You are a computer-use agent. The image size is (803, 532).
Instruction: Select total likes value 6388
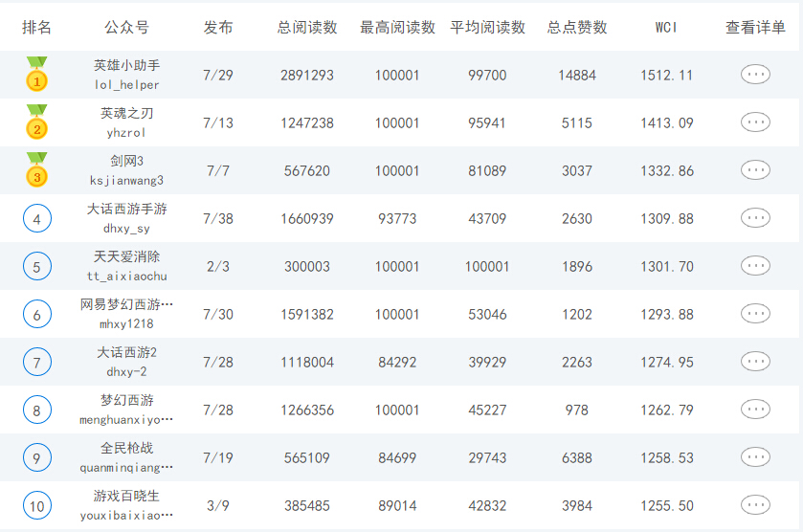coord(577,457)
